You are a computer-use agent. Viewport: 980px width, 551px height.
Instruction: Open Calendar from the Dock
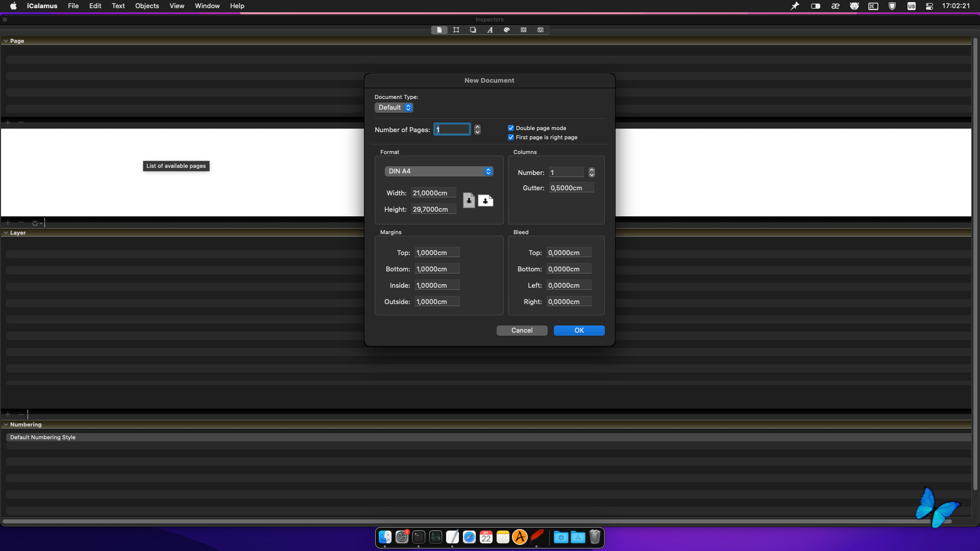[486, 537]
